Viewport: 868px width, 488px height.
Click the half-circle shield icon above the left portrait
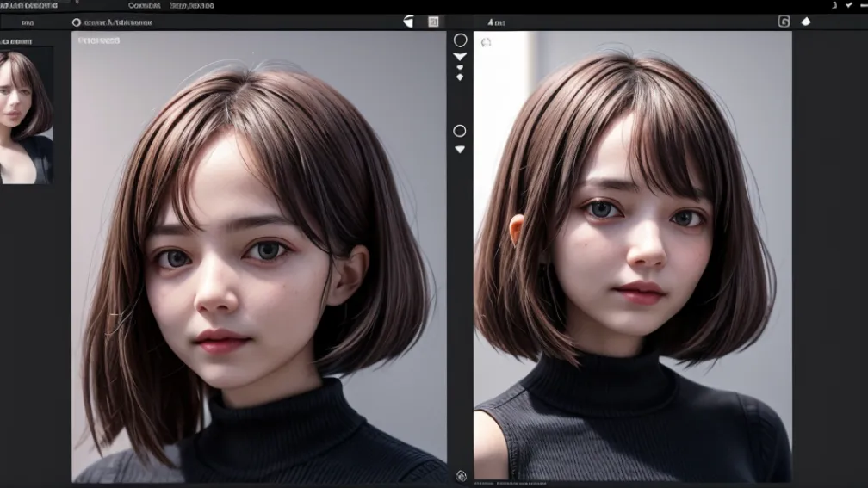pos(408,22)
